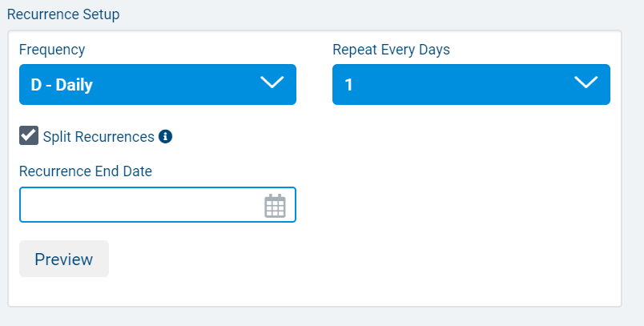Select the "D - Daily" selected value text
Image resolution: width=644 pixels, height=326 pixels.
(62, 85)
